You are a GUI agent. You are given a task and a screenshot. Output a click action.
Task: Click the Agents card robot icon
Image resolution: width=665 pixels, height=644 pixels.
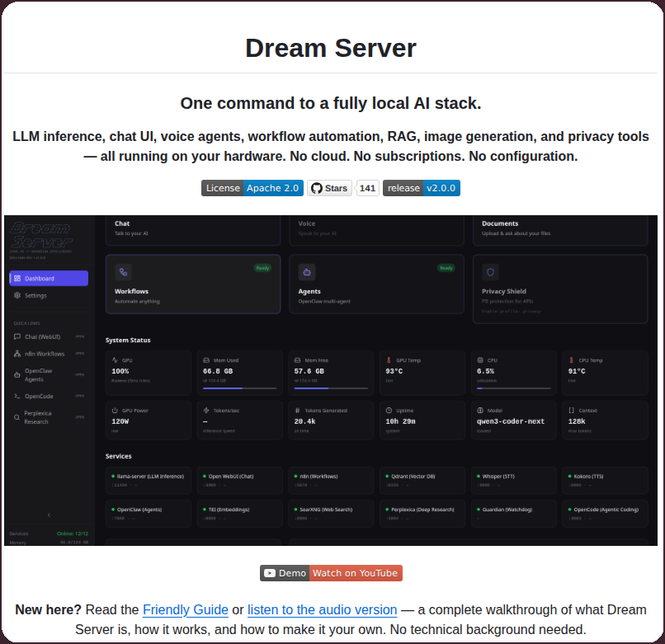(307, 272)
